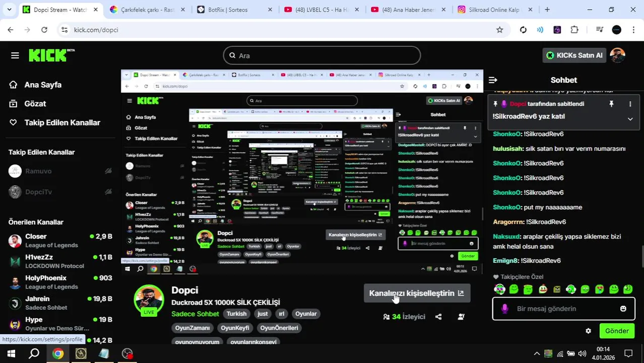Select the OyunZamanı tag

192,328
